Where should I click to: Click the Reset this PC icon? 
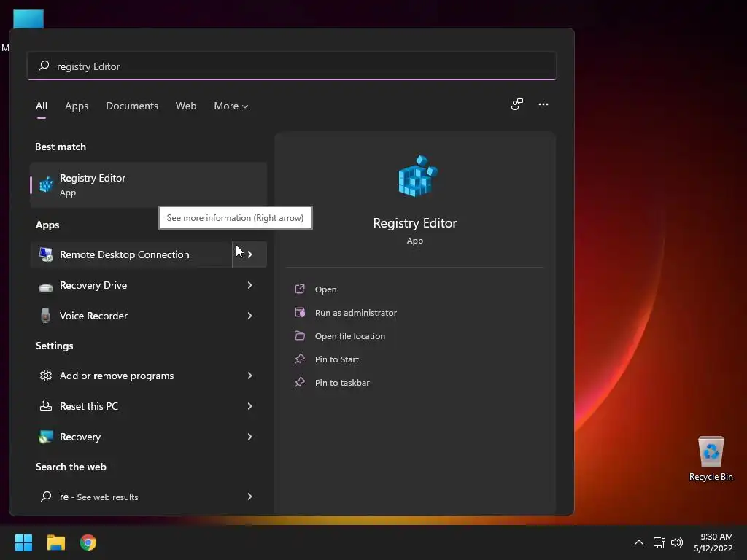[x=46, y=406]
